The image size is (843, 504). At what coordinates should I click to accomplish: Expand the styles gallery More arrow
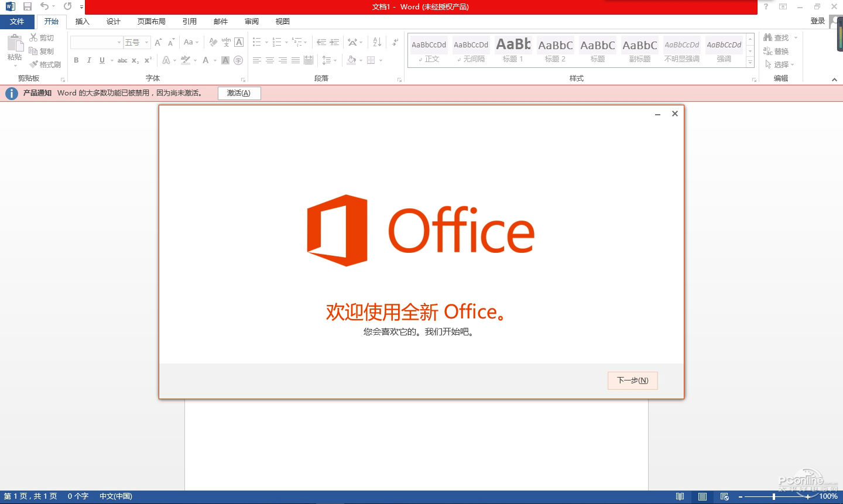751,62
